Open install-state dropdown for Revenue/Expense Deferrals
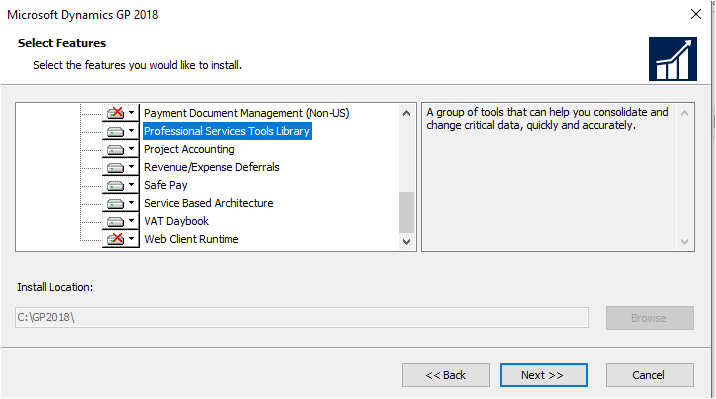This screenshot has width=716, height=399. point(121,167)
